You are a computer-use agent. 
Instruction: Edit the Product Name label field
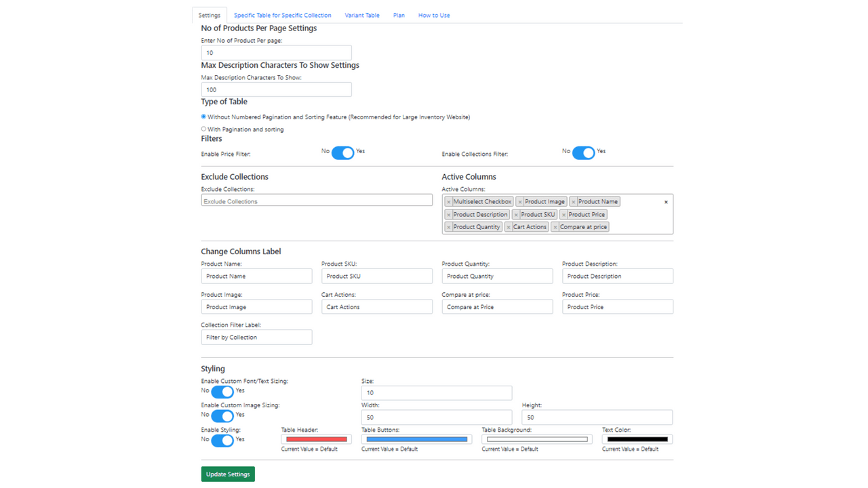click(256, 276)
